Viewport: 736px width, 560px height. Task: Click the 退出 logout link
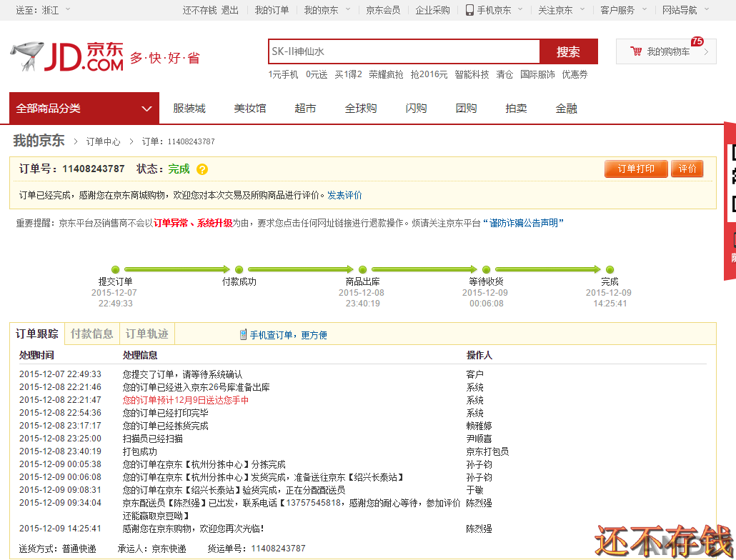(229, 10)
